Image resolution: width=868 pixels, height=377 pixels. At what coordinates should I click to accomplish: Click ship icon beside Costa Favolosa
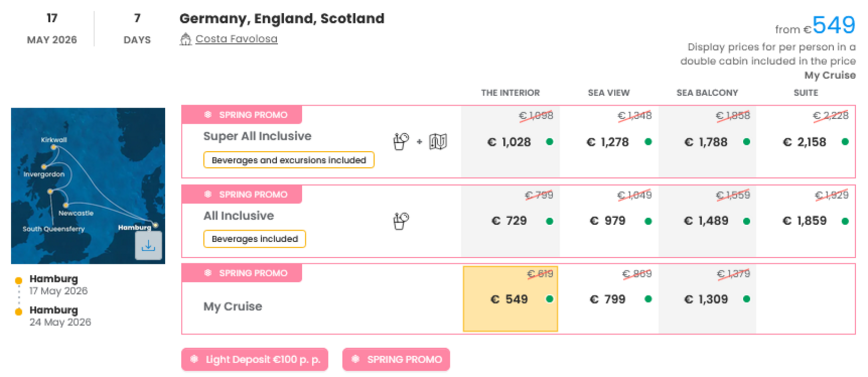click(x=185, y=39)
